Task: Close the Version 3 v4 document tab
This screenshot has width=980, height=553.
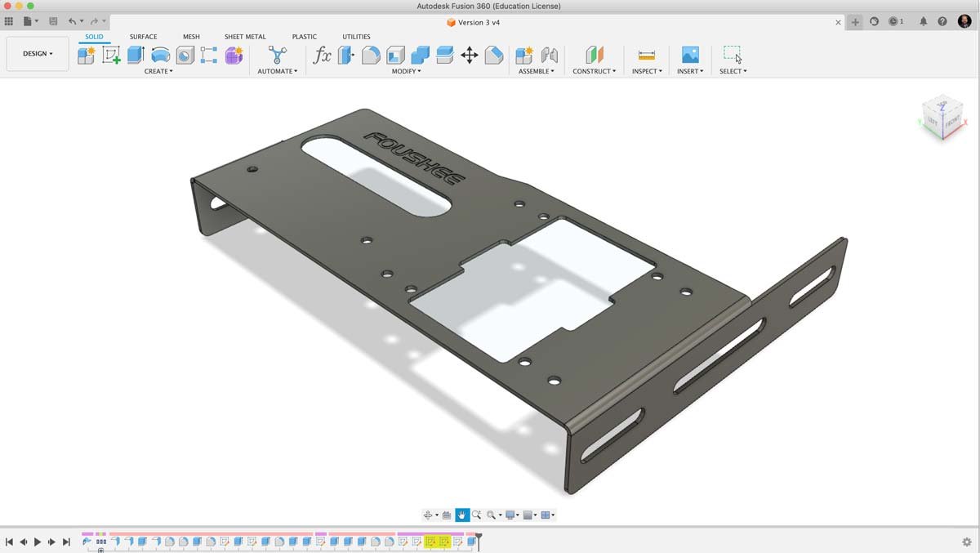Action: (838, 22)
